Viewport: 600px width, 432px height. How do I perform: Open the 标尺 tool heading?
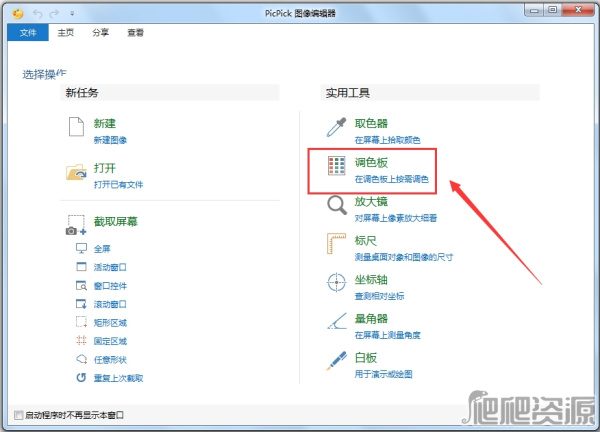click(366, 240)
